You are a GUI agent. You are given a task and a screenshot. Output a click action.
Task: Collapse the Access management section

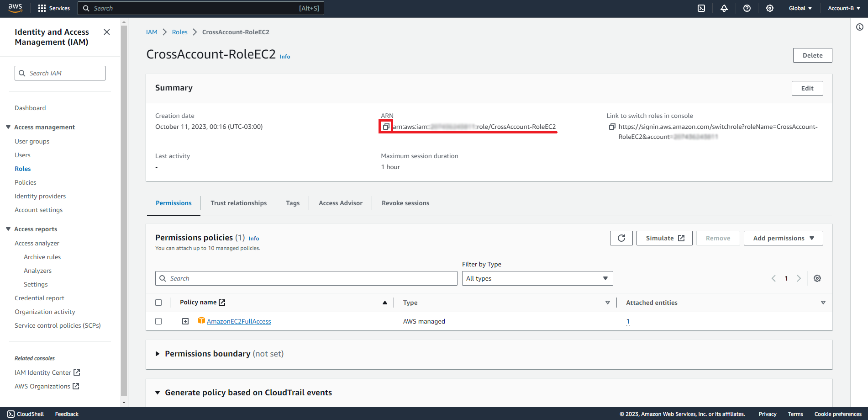tap(8, 127)
